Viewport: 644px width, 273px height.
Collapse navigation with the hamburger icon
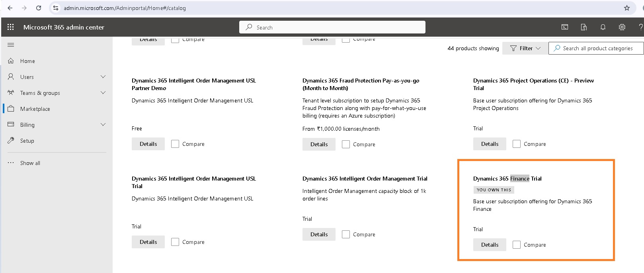tap(11, 45)
